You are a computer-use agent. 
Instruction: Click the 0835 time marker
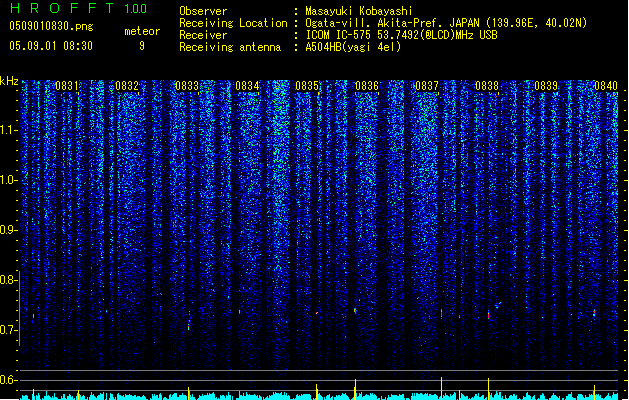[307, 86]
